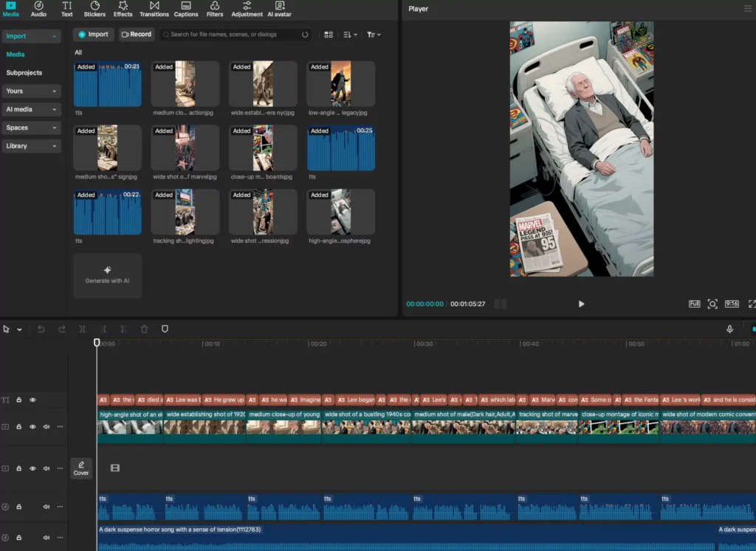Click the trash Delete icon
756x551 pixels.
[x=144, y=330]
